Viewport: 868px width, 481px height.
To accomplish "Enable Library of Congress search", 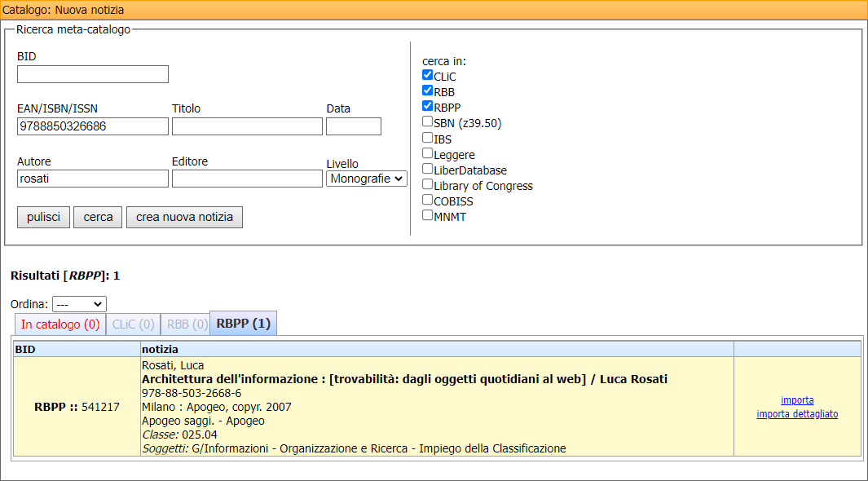I will (427, 184).
